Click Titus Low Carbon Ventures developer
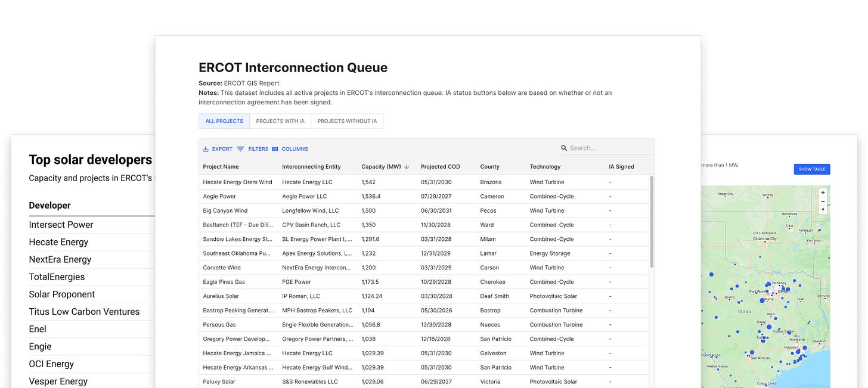This screenshot has height=388, width=868. (x=84, y=312)
